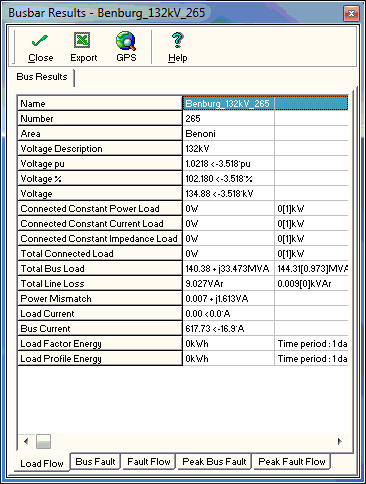The image size is (366, 484).
Task: Click the 132kV voltage description value
Action: tap(228, 148)
